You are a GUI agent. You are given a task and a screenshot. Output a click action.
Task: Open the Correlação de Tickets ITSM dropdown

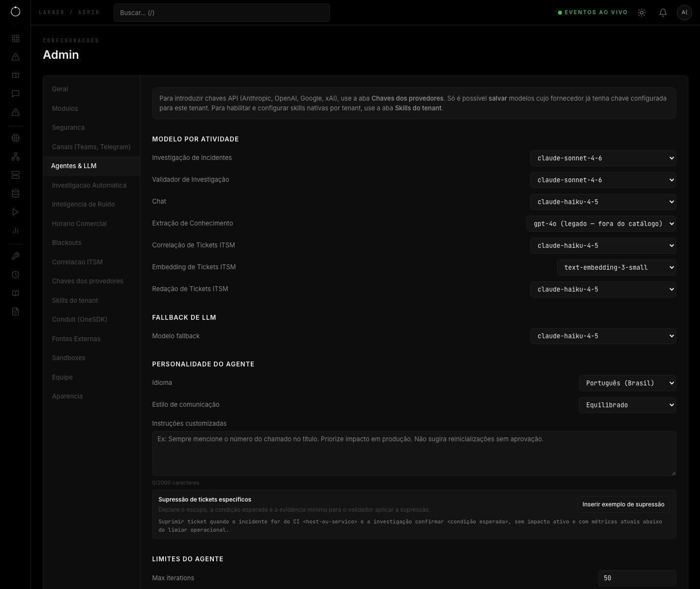coord(603,245)
